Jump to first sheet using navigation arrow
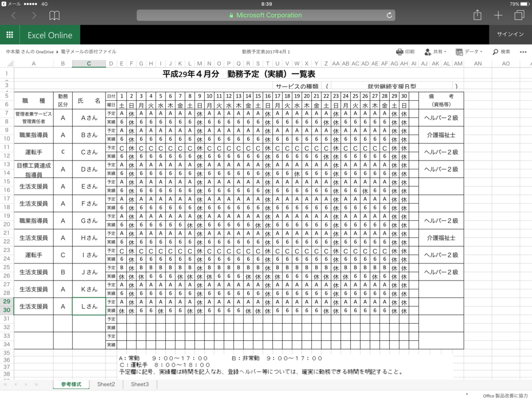Viewport: 532px width, 399px height. [5, 384]
